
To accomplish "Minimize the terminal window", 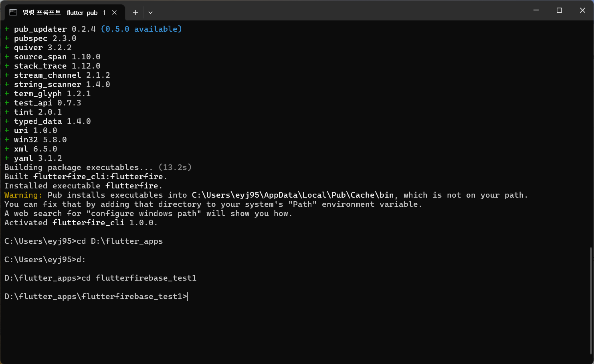I will coord(536,10).
